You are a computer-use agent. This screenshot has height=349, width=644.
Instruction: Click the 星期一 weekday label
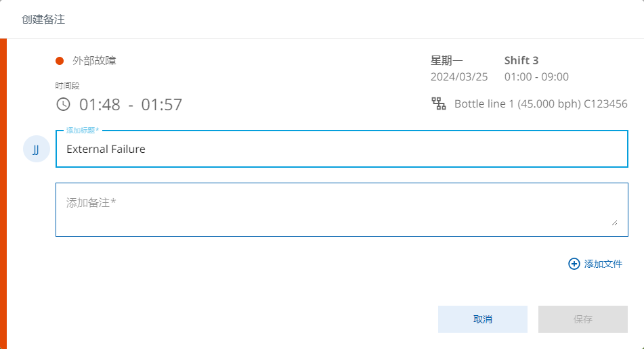[447, 61]
